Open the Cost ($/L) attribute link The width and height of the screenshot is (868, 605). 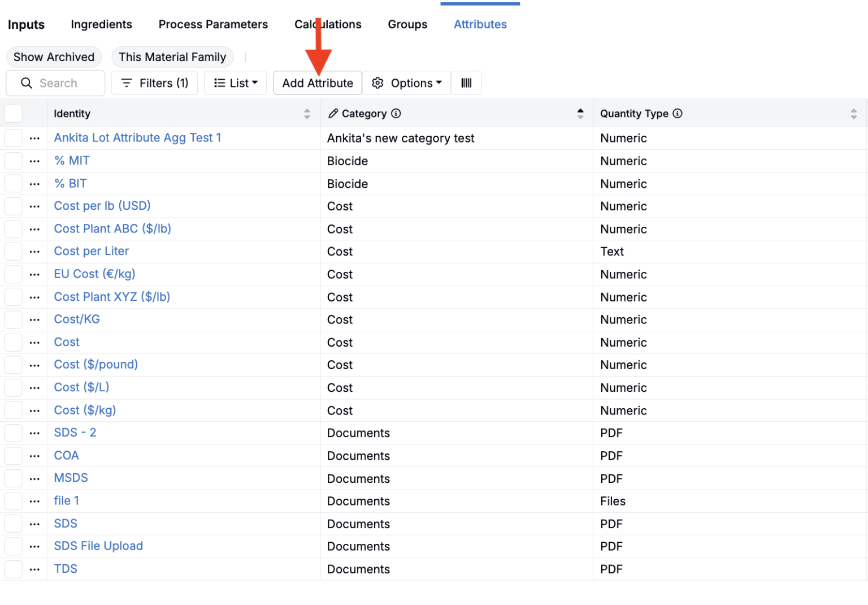click(x=81, y=387)
